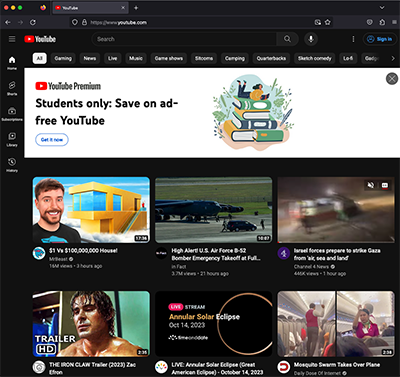Select the Camping category chip
Image resolution: width=400 pixels, height=377 pixels.
[x=235, y=58]
